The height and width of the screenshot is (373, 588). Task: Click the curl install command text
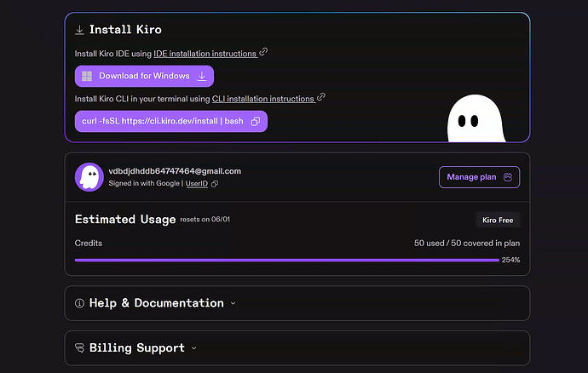click(x=163, y=121)
